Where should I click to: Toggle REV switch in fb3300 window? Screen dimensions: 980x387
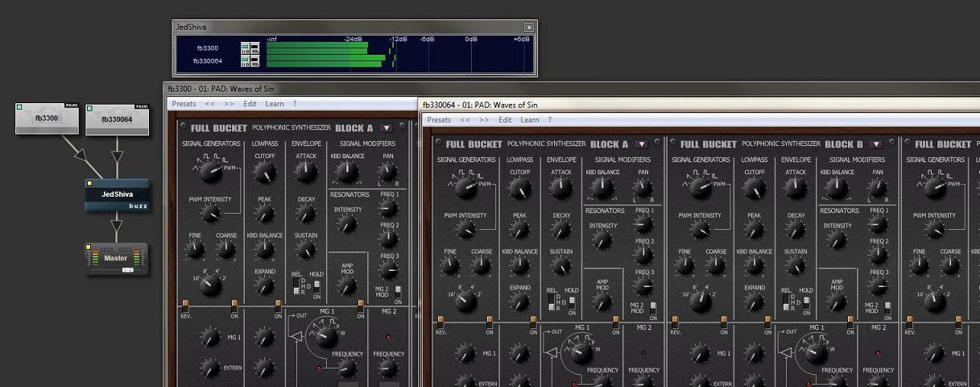point(185,306)
